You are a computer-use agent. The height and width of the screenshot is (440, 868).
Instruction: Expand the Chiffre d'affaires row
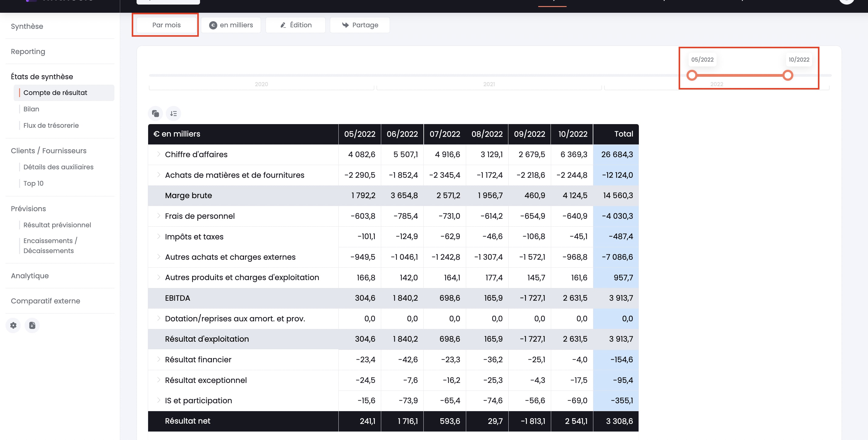159,154
